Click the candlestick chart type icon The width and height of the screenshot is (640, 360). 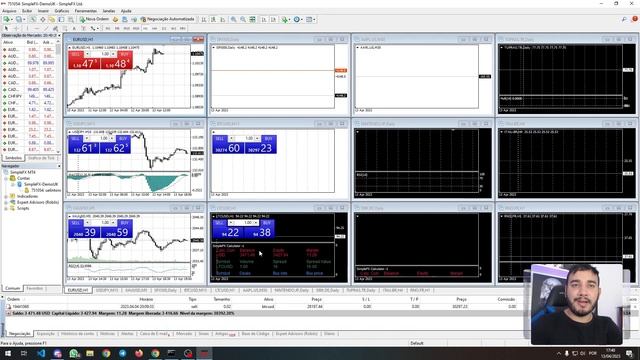point(213,19)
